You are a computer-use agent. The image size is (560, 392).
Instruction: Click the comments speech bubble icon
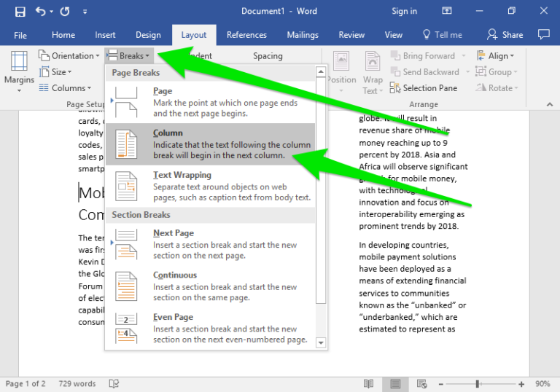(543, 34)
